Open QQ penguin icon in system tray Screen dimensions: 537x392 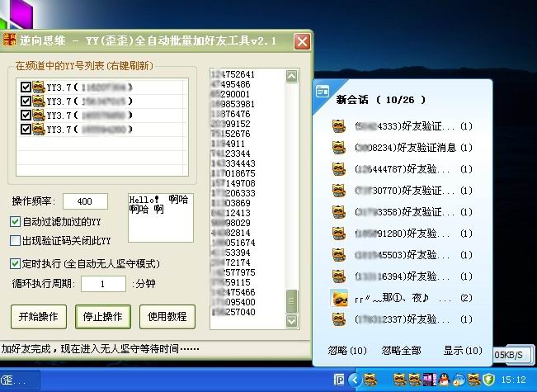(x=444, y=380)
